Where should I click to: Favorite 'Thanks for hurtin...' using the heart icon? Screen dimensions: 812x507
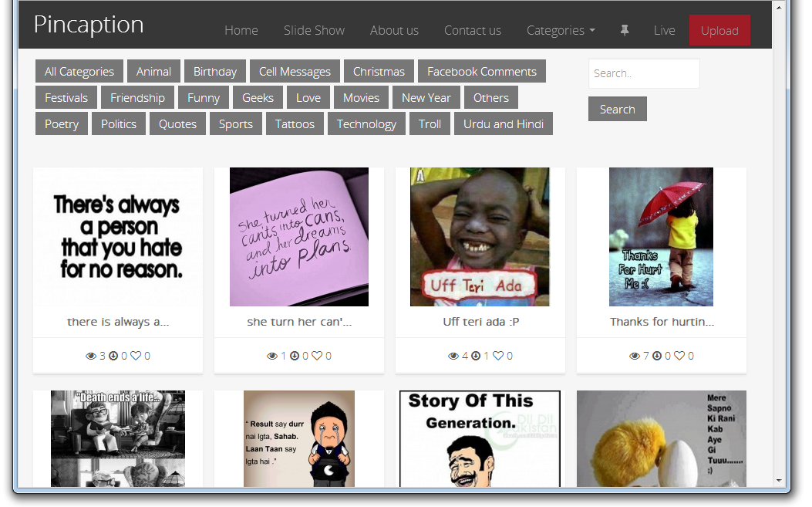[679, 357]
